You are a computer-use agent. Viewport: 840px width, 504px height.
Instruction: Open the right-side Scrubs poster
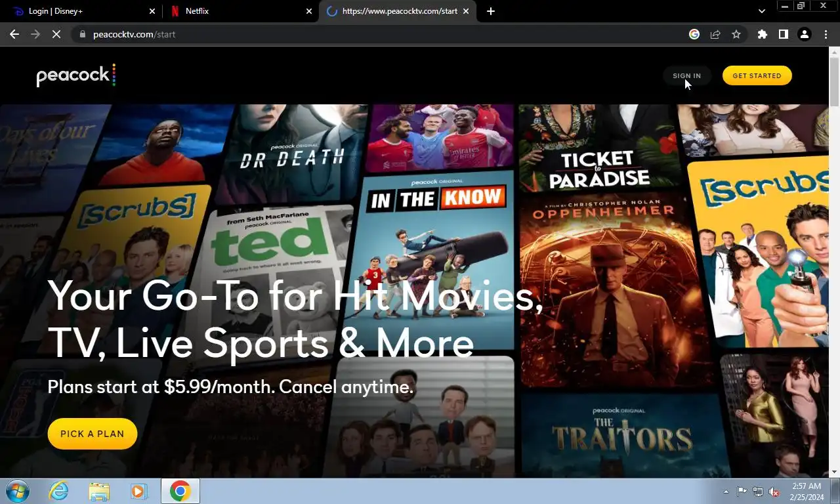tap(758, 253)
